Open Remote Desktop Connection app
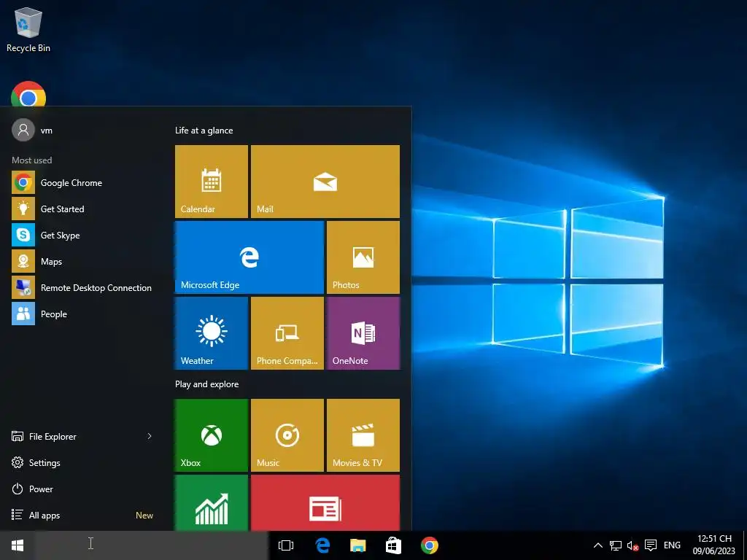The image size is (747, 560). click(x=82, y=287)
